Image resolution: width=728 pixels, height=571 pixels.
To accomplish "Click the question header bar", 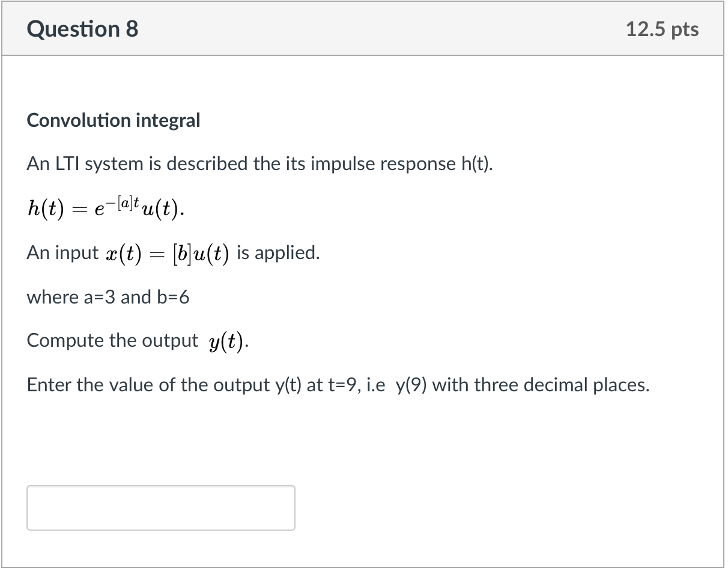I will 360,28.
